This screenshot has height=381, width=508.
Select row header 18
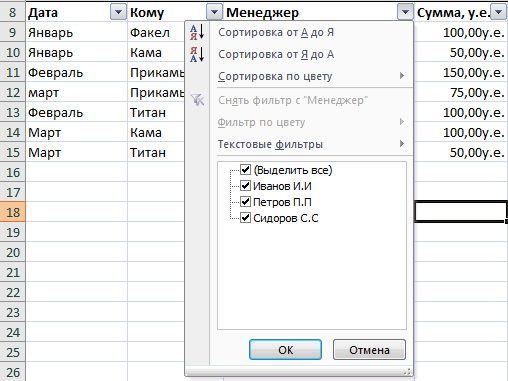[13, 212]
